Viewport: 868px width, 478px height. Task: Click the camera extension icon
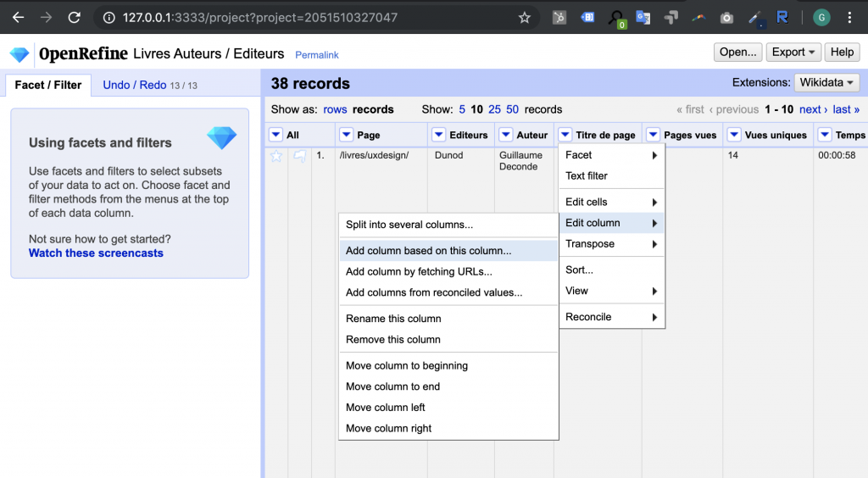tap(726, 19)
